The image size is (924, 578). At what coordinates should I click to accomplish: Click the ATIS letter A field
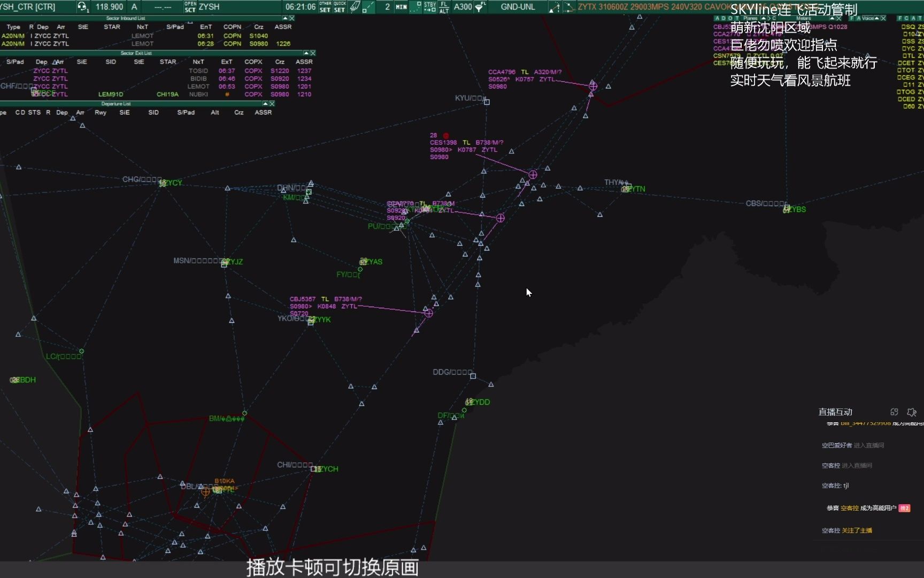pyautogui.click(x=134, y=7)
